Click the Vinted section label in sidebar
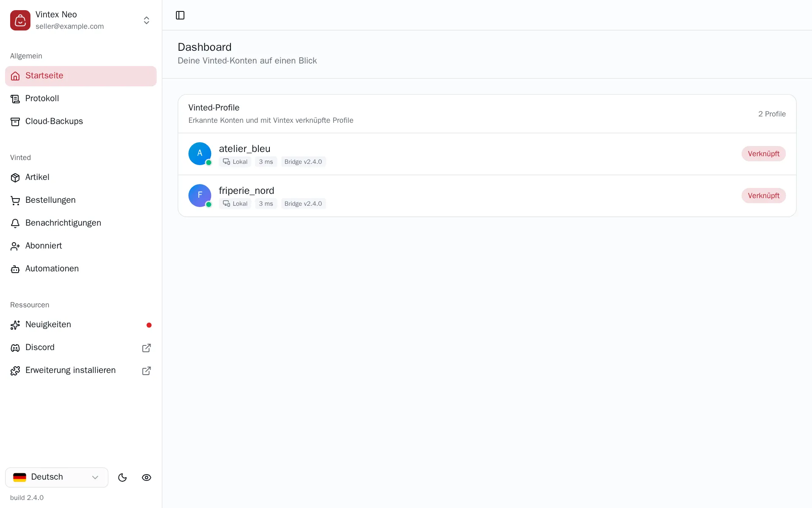The height and width of the screenshot is (508, 812). [20, 157]
